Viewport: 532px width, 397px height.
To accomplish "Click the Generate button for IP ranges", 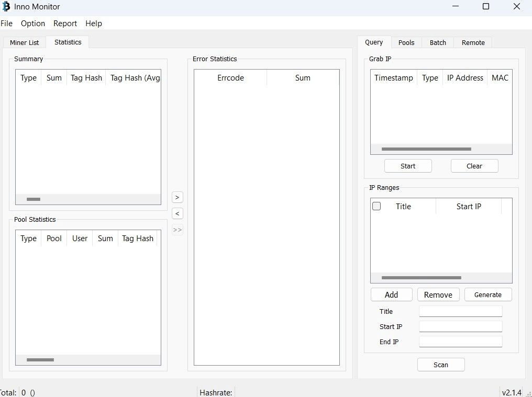I will pyautogui.click(x=487, y=294).
